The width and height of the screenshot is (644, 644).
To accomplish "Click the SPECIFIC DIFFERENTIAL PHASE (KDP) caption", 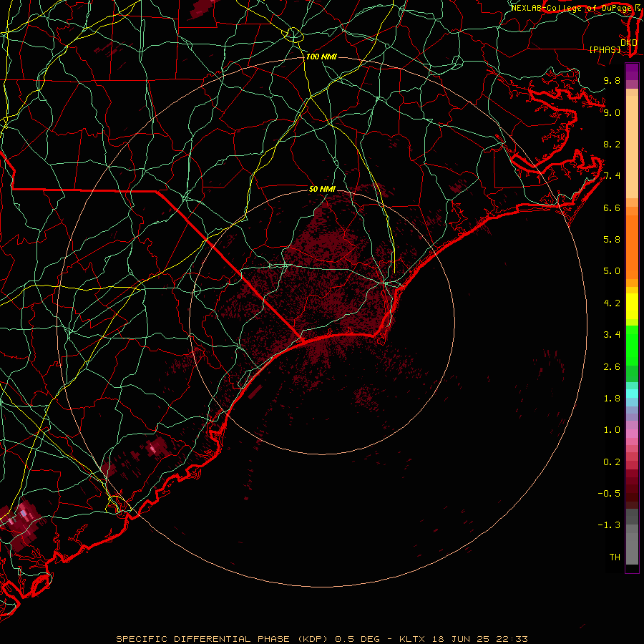I will (x=222, y=639).
